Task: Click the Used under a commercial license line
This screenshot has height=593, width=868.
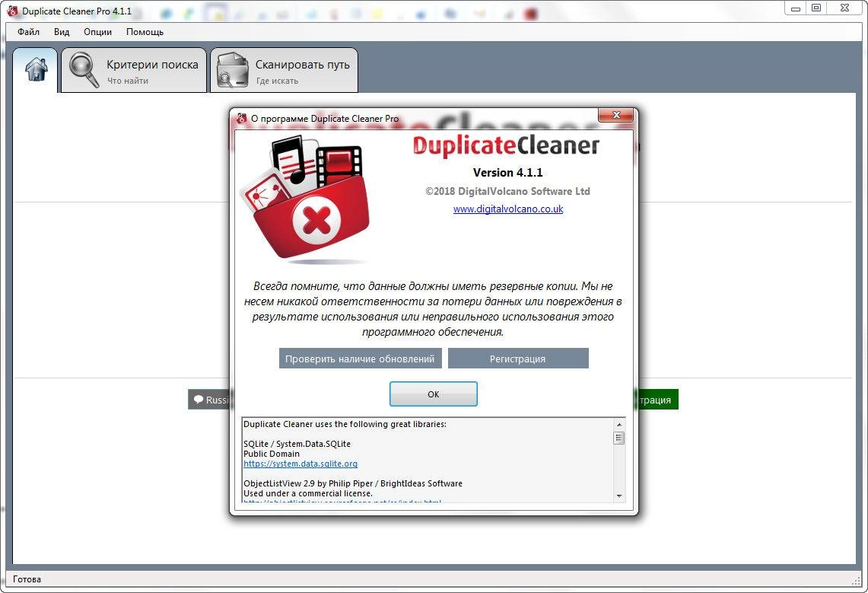Action: click(x=308, y=493)
